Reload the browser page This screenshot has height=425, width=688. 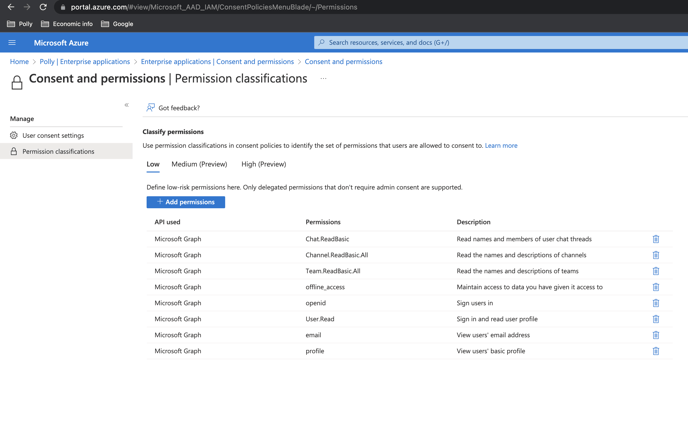(x=43, y=7)
